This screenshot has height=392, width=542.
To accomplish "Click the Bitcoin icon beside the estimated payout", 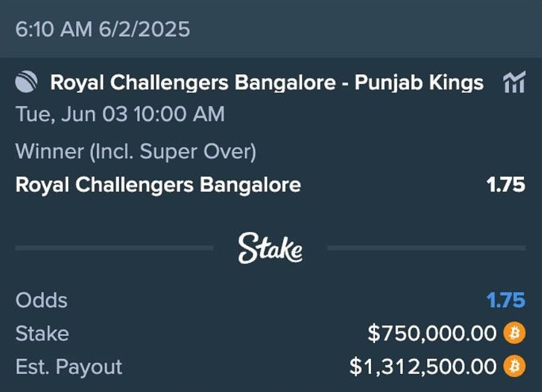I will pyautogui.click(x=515, y=366).
